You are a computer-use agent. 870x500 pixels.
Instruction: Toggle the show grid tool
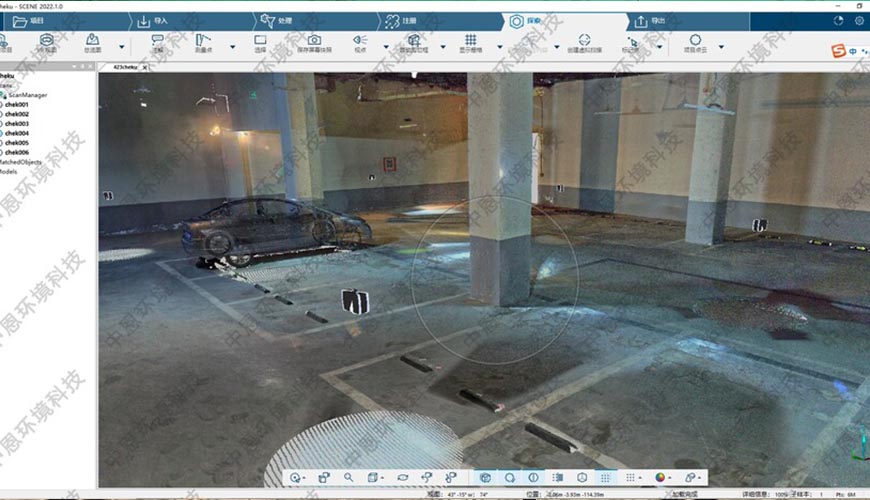pos(471,43)
